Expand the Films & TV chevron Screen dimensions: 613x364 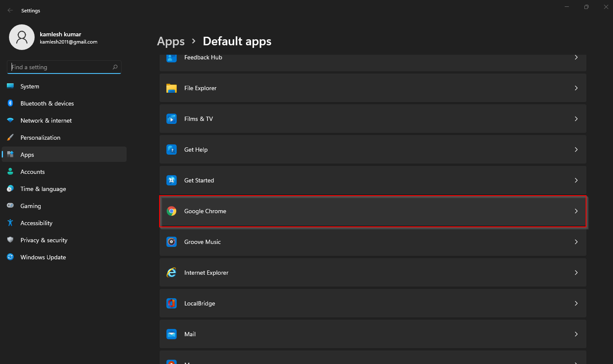tap(576, 119)
